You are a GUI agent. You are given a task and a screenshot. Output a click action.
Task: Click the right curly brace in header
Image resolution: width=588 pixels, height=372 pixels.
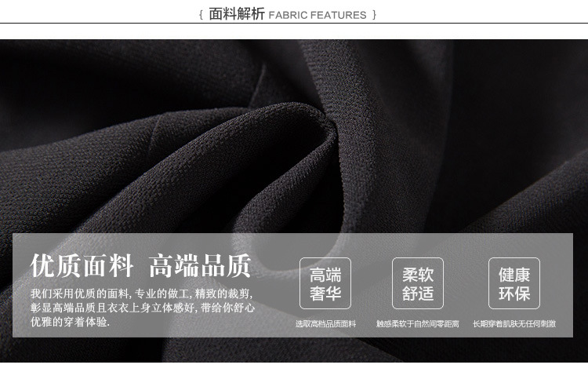point(375,15)
